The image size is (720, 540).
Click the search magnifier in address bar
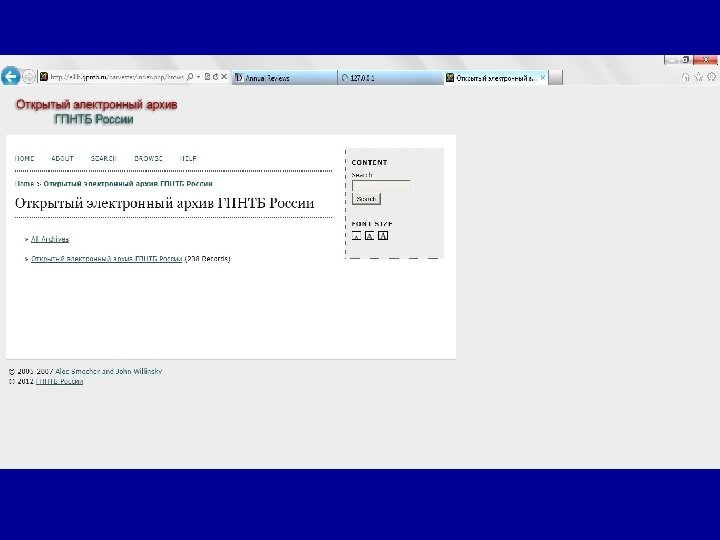pos(190,77)
